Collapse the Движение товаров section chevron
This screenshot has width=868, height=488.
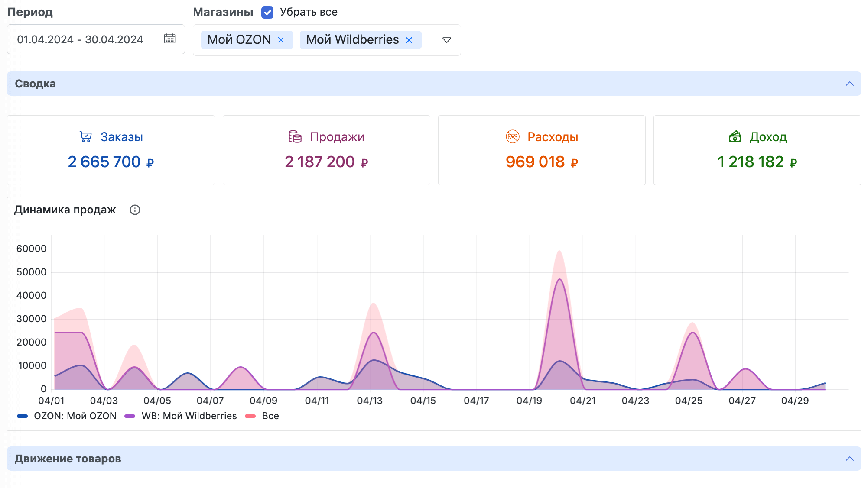tap(850, 459)
